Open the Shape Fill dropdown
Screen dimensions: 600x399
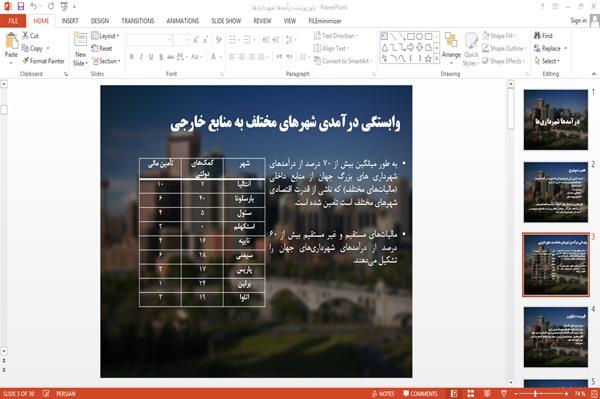coord(499,36)
